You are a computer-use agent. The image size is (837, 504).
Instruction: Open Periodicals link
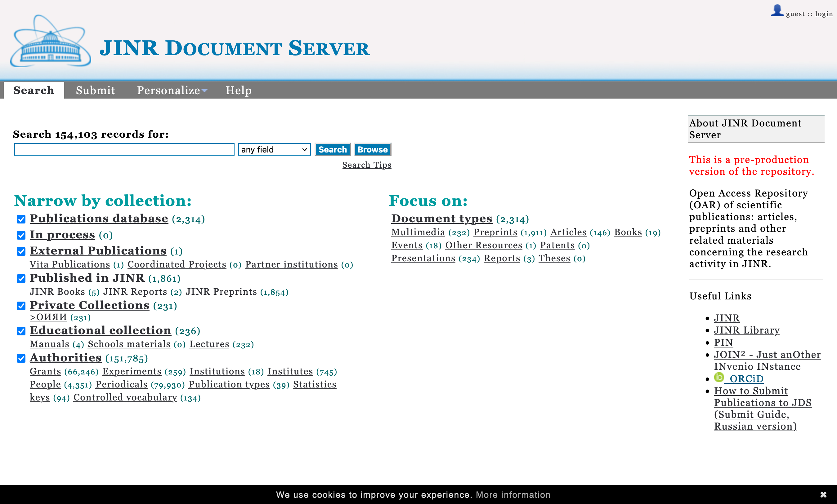[122, 385]
